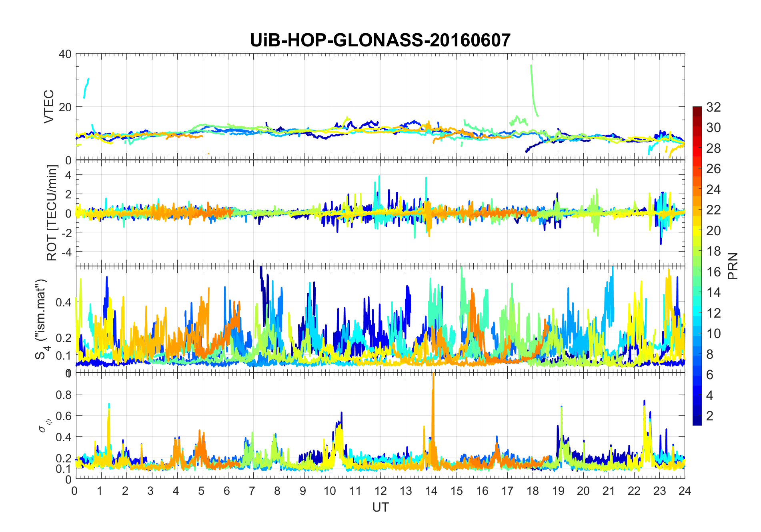Click UT axis tick label "21"
761x532 pixels.
pos(609,490)
